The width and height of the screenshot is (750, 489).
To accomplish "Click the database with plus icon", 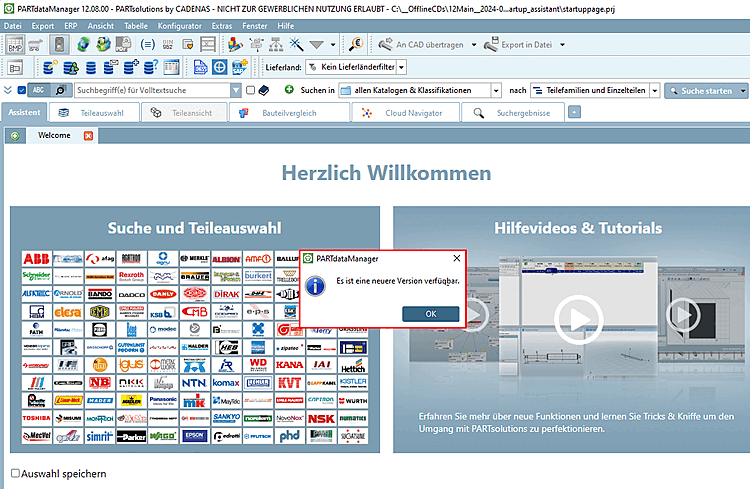I will coord(131,67).
